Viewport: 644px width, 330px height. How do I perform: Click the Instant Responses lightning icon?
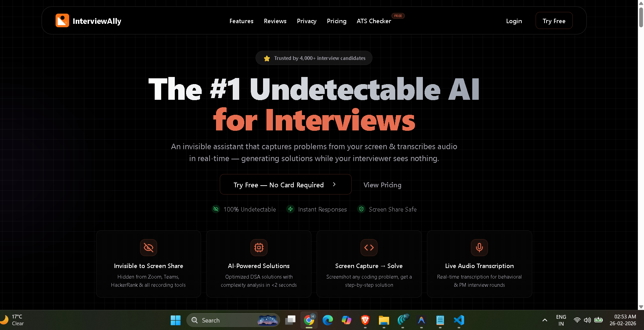point(290,209)
